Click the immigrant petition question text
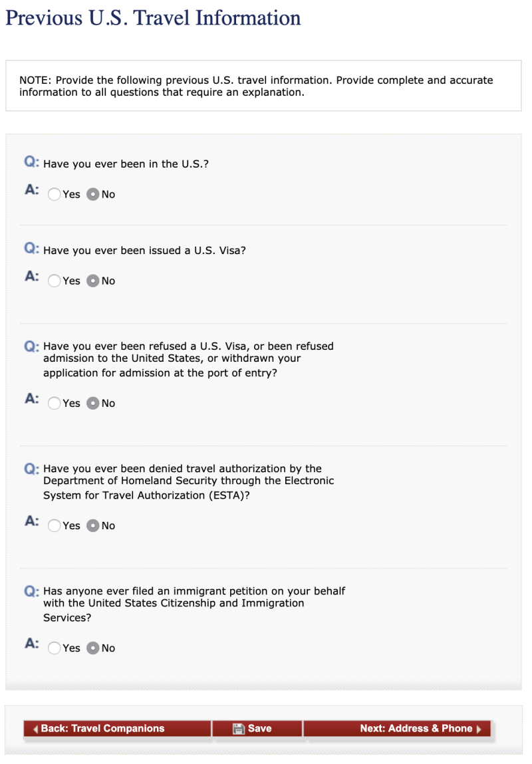Viewport: 532px width, 764px height. [x=194, y=604]
